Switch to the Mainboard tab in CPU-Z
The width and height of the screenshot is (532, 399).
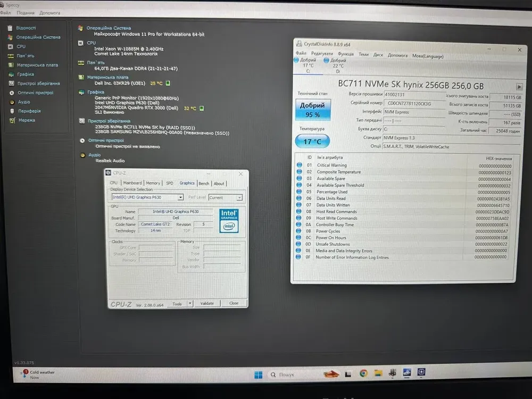pos(132,183)
